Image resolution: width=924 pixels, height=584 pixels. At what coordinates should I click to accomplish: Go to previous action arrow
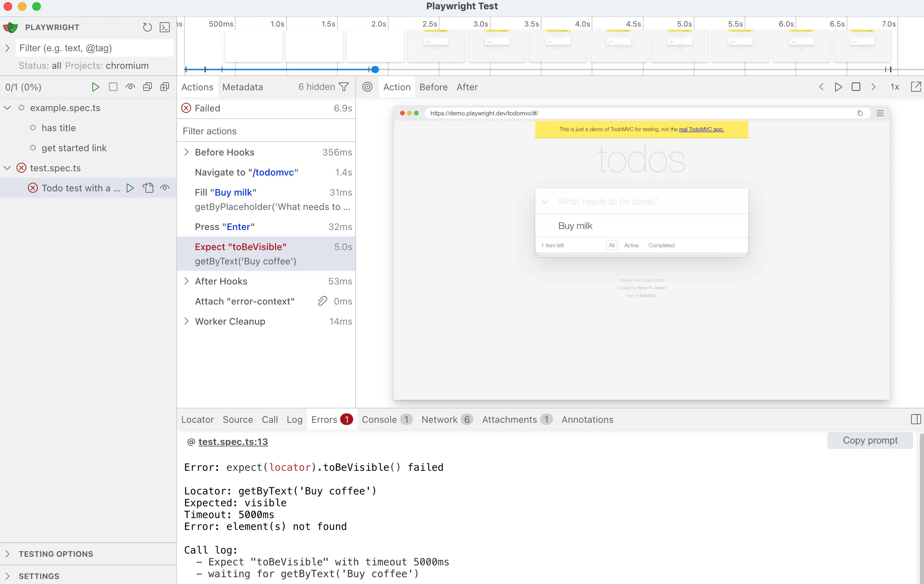[x=821, y=87]
